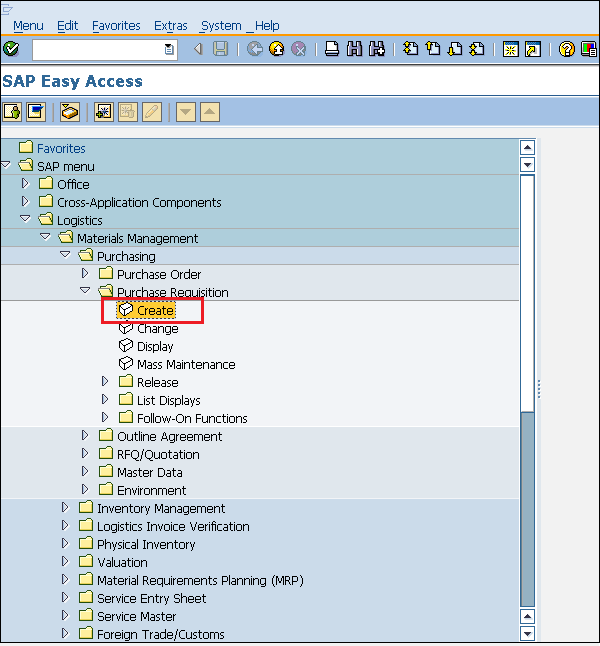Click the Previous Page icon
Image resolution: width=600 pixels, height=646 pixels.
(x=433, y=49)
